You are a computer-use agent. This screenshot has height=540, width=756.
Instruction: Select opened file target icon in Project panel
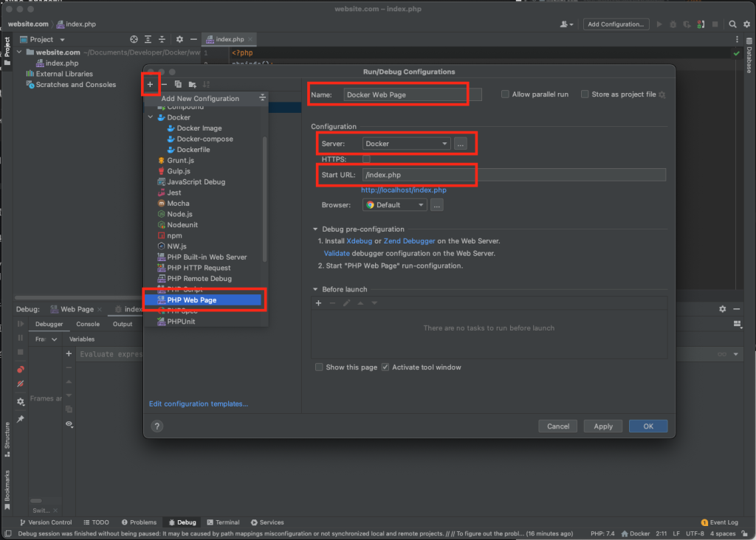coord(134,40)
